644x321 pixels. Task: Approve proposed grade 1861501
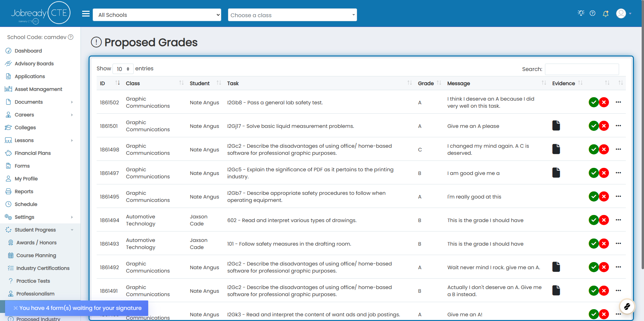[x=593, y=126]
